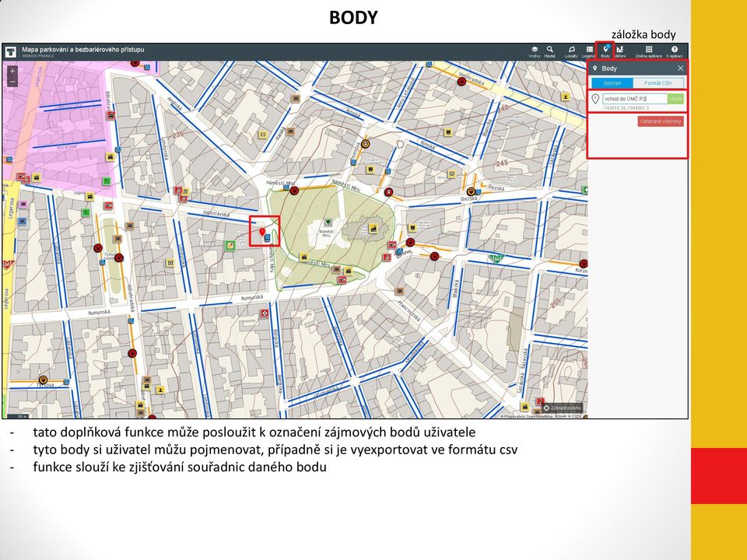Viewport: 747px width, 560px height.
Task: Click the app logo in the header
Action: (x=10, y=51)
